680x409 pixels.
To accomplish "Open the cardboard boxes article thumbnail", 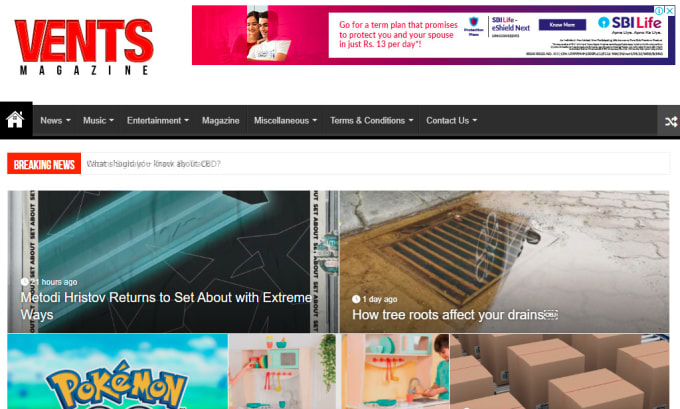I will pos(559,371).
